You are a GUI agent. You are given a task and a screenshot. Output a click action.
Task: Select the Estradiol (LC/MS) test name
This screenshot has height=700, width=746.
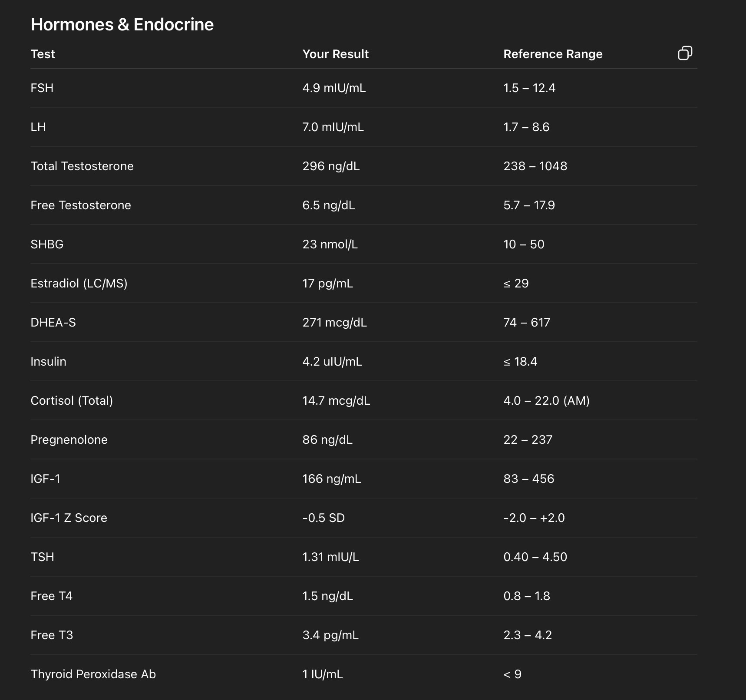tap(79, 284)
